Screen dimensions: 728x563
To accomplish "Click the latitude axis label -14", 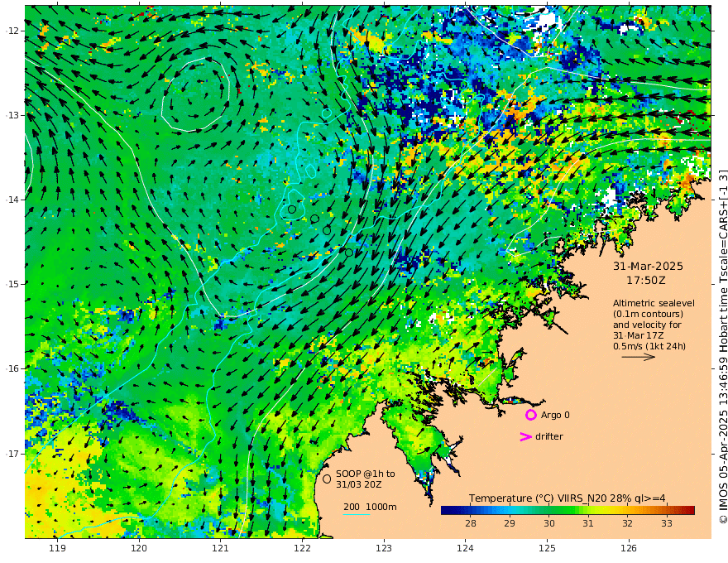I will tap(13, 200).
